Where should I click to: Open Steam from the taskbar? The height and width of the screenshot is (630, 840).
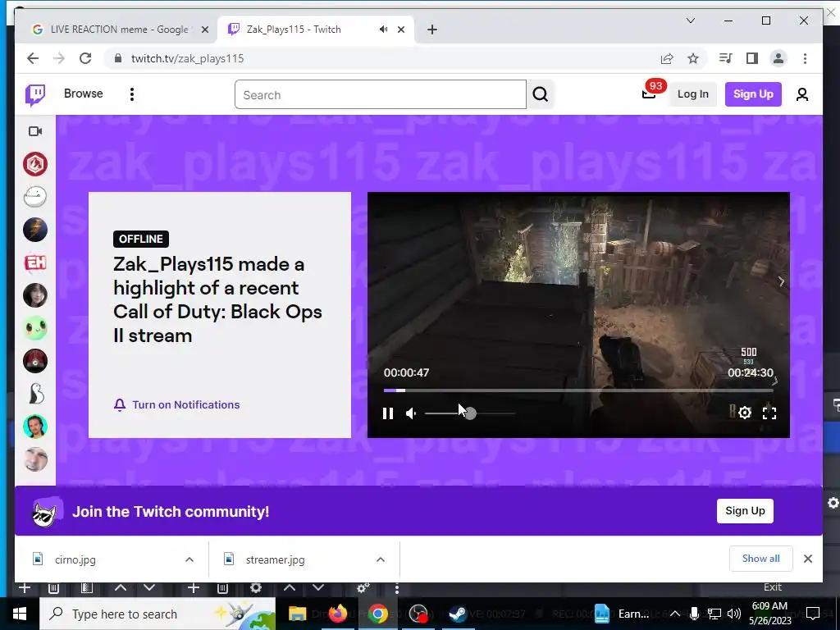click(458, 614)
